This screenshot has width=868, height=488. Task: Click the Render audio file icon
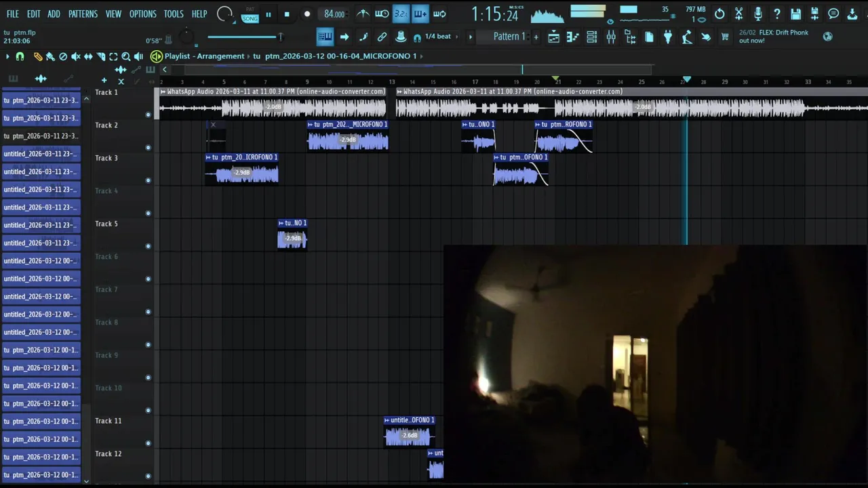pos(814,14)
